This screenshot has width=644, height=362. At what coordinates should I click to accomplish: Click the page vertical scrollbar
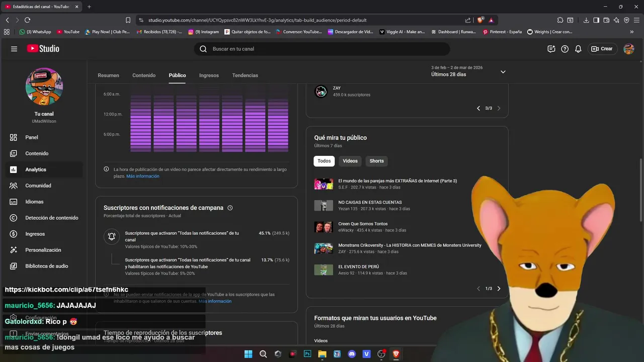point(640,190)
